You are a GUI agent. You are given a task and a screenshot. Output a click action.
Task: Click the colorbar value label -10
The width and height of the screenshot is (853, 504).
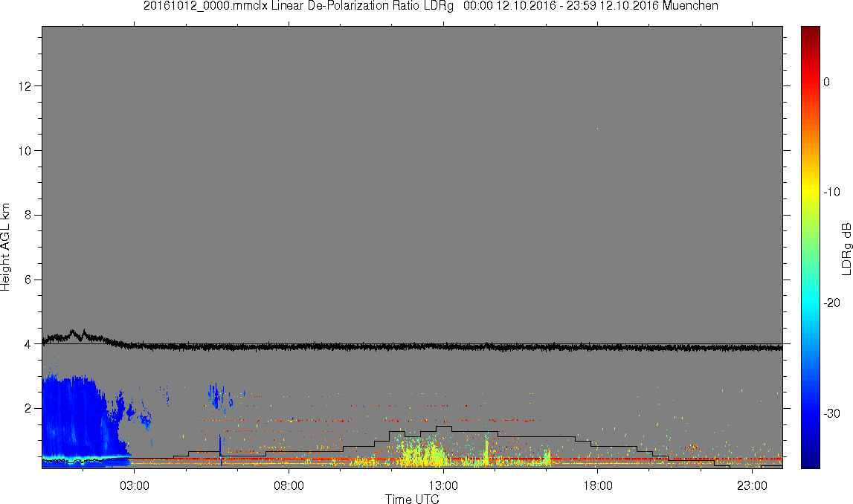(x=831, y=192)
